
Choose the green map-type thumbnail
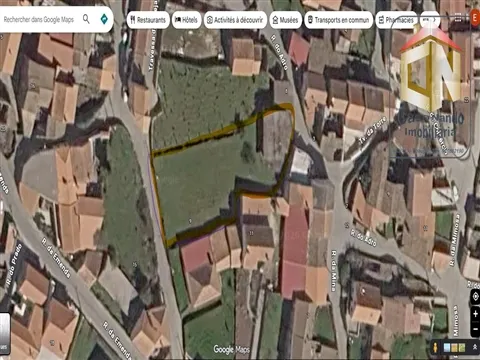[462, 348]
